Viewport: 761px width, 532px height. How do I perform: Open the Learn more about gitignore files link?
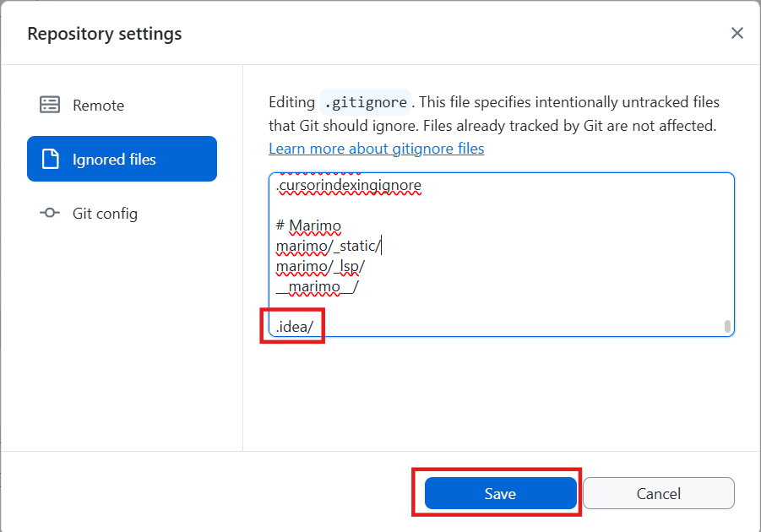tap(376, 149)
